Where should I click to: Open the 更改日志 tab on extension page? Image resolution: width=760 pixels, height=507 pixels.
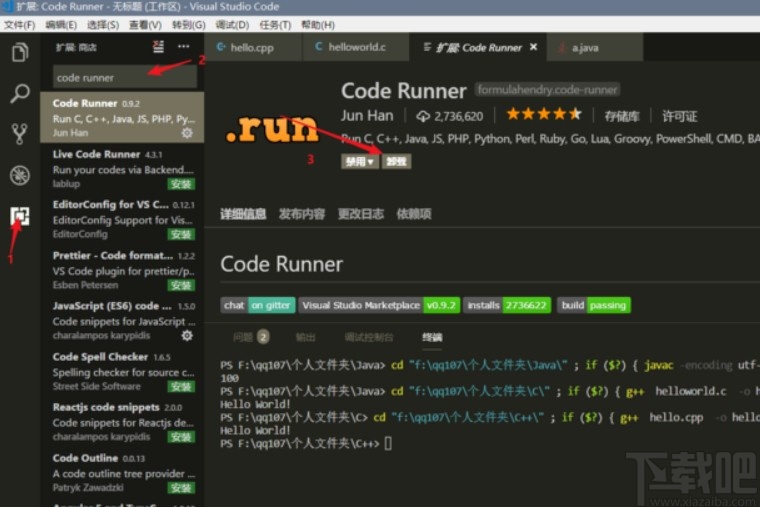tap(361, 213)
